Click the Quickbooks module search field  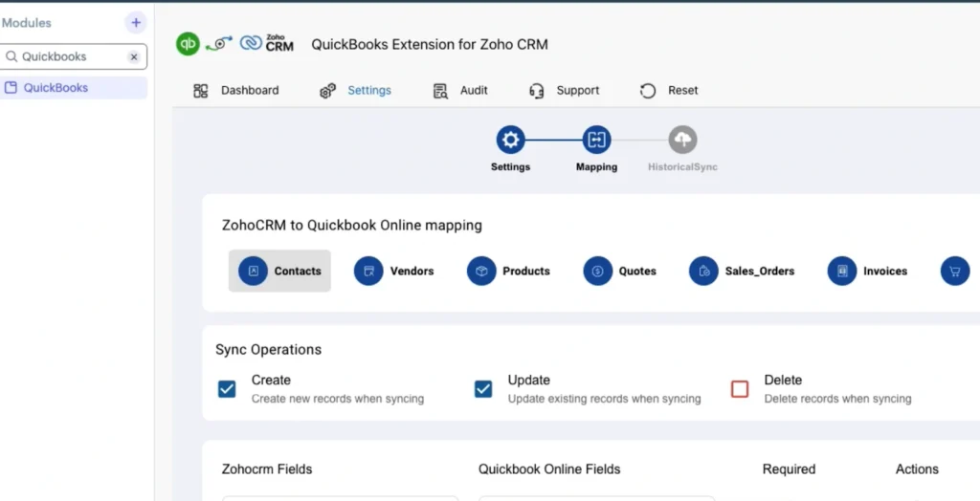coord(74,56)
